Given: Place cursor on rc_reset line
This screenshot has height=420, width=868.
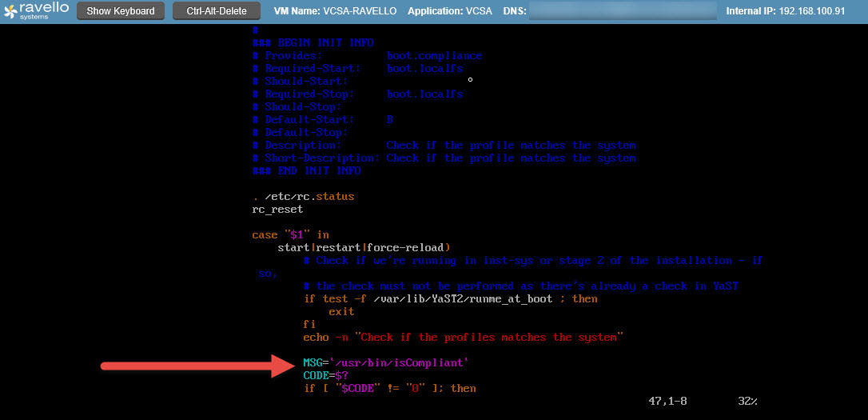Looking at the screenshot, I should 277,210.
